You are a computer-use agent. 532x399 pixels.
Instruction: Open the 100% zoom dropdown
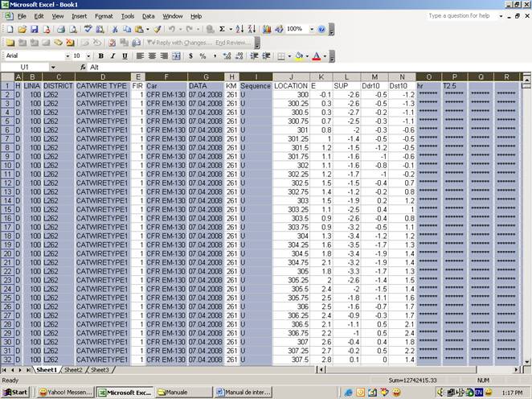(x=310, y=29)
